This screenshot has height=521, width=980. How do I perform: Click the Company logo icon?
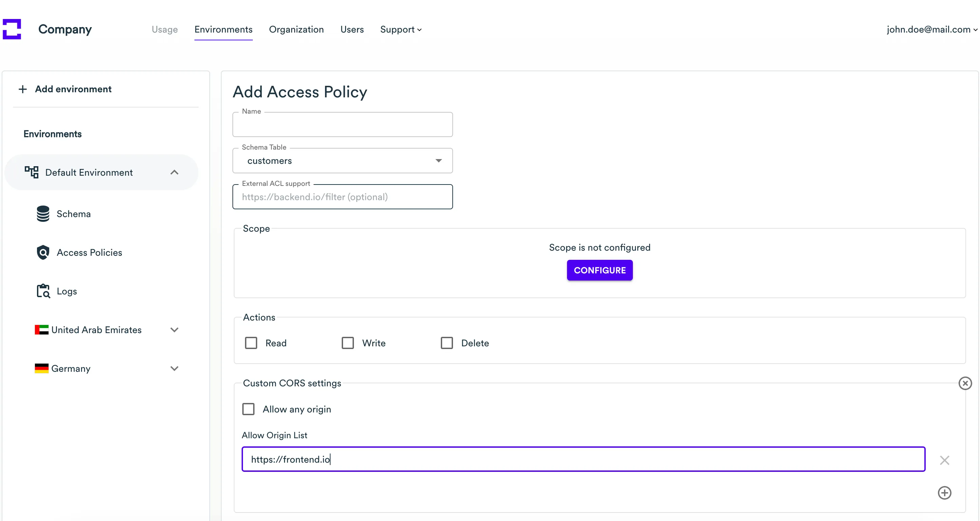(12, 29)
